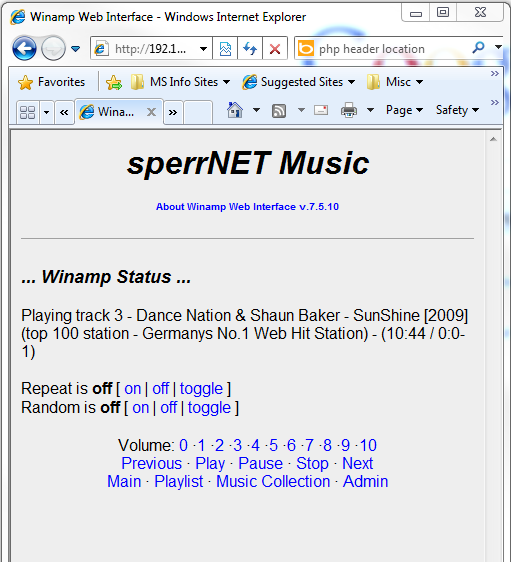Expand the Print options dropdown arrow
Viewport: 511px width, 562px height.
click(x=371, y=110)
